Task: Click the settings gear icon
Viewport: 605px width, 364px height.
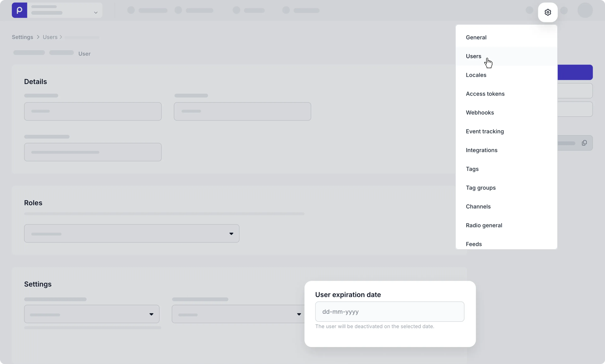Action: (548, 12)
